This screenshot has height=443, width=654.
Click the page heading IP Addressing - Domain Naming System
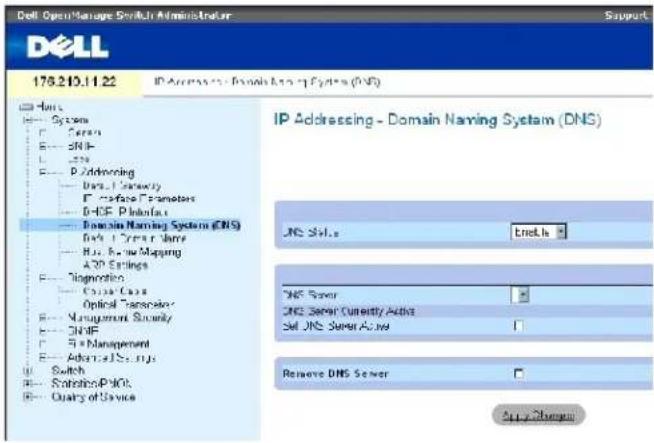tap(438, 120)
